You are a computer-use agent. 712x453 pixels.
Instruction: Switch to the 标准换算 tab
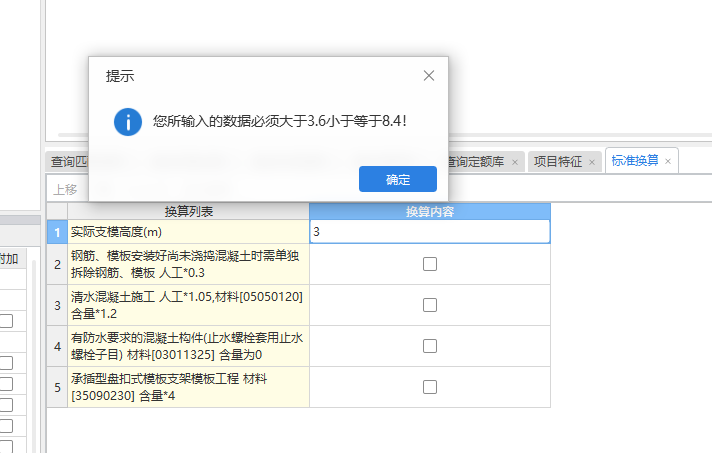pos(635,161)
